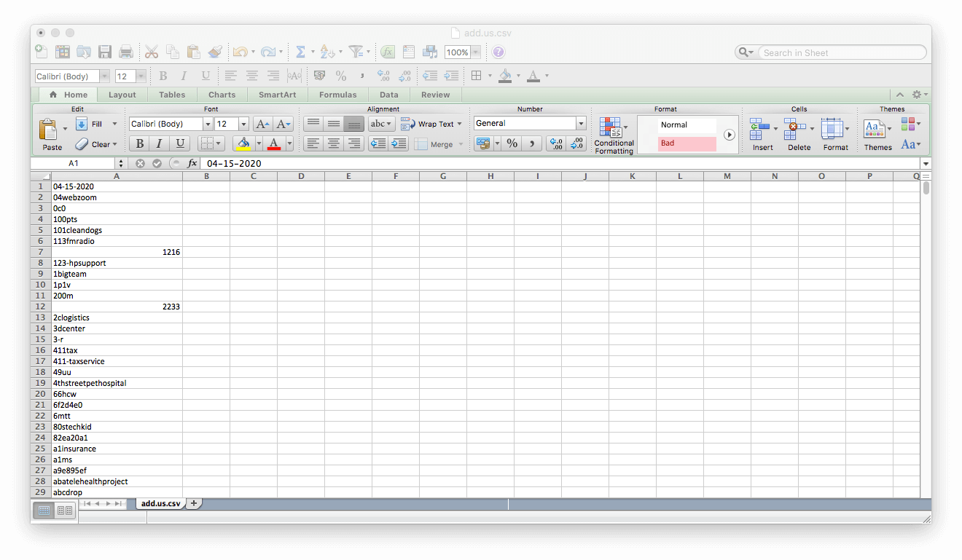This screenshot has height=560, width=962.
Task: Confirm the formula bar entry with checkmark
Action: (157, 164)
